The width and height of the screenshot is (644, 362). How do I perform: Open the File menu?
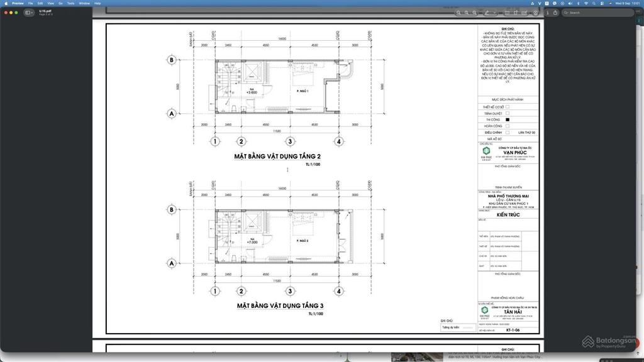[30, 3]
